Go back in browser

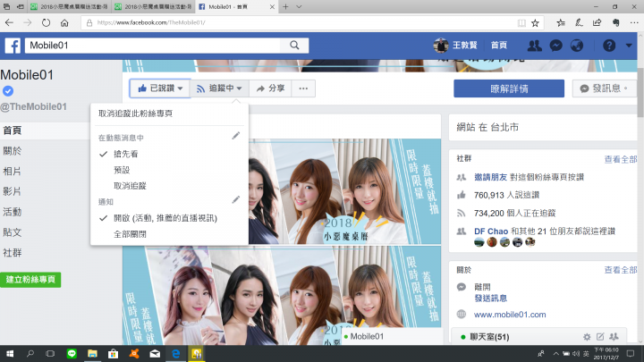tap(9, 22)
